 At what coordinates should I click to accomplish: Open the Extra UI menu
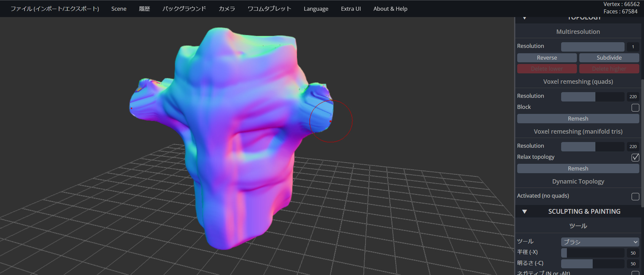351,9
